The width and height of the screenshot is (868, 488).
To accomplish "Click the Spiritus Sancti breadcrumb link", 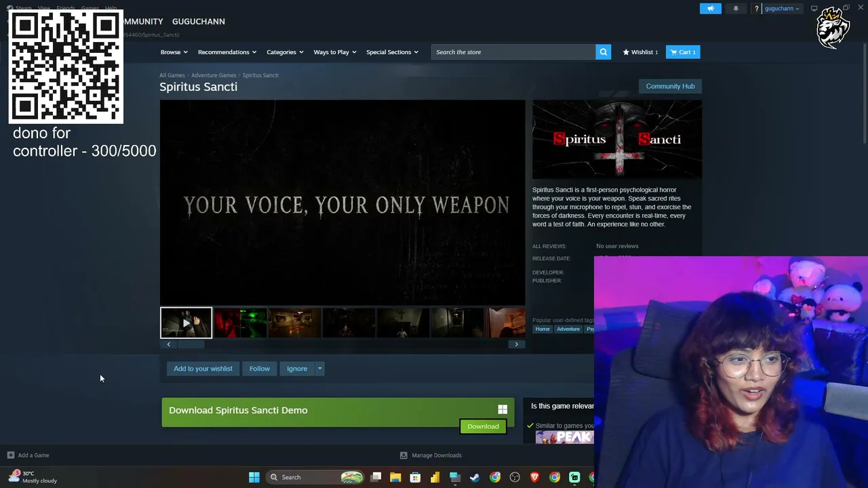I will coord(260,75).
